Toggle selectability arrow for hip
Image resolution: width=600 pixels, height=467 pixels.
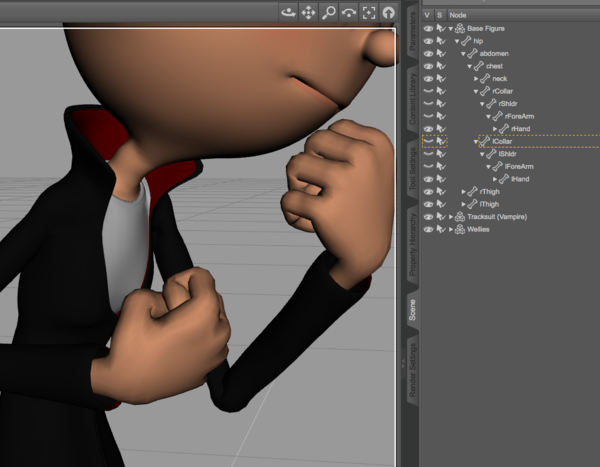click(441, 41)
